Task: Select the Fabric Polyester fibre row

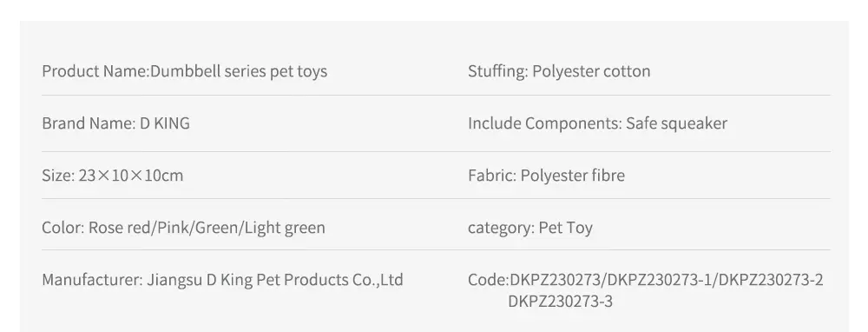Action: 546,176
